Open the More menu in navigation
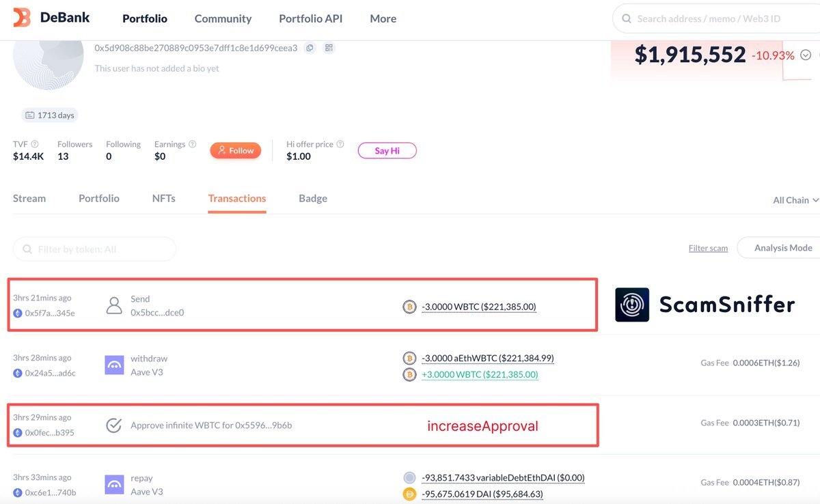Image resolution: width=820 pixels, height=504 pixels. [x=383, y=18]
